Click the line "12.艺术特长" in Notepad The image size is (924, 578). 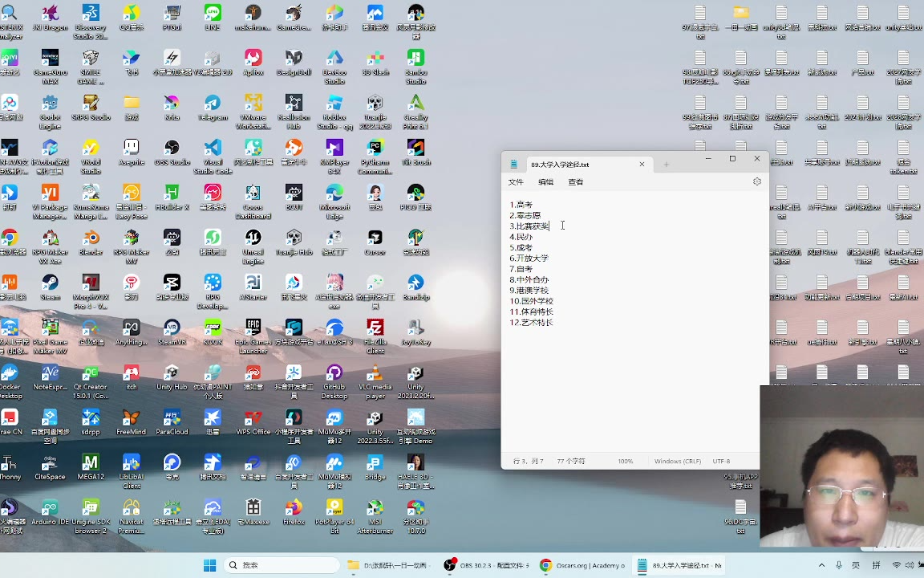point(532,322)
